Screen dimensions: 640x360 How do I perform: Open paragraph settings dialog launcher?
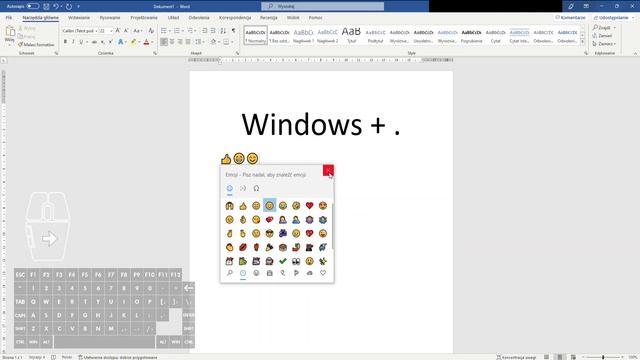coord(237,53)
